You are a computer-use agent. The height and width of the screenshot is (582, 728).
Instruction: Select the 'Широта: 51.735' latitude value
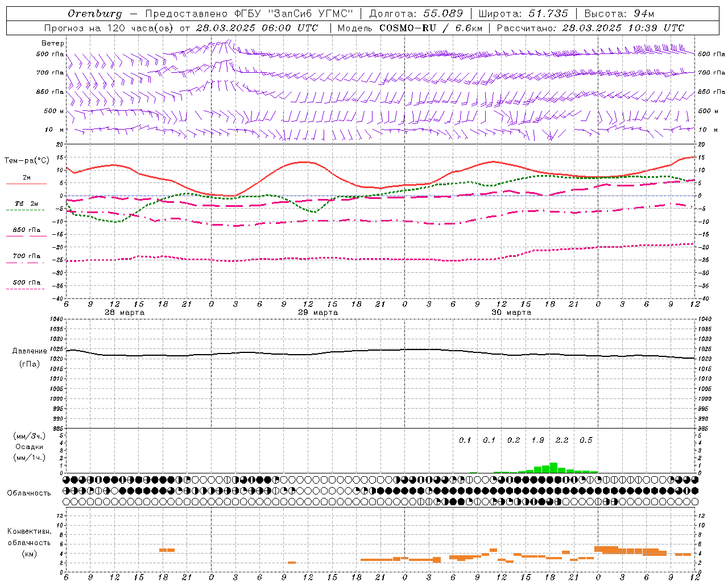pyautogui.click(x=523, y=14)
